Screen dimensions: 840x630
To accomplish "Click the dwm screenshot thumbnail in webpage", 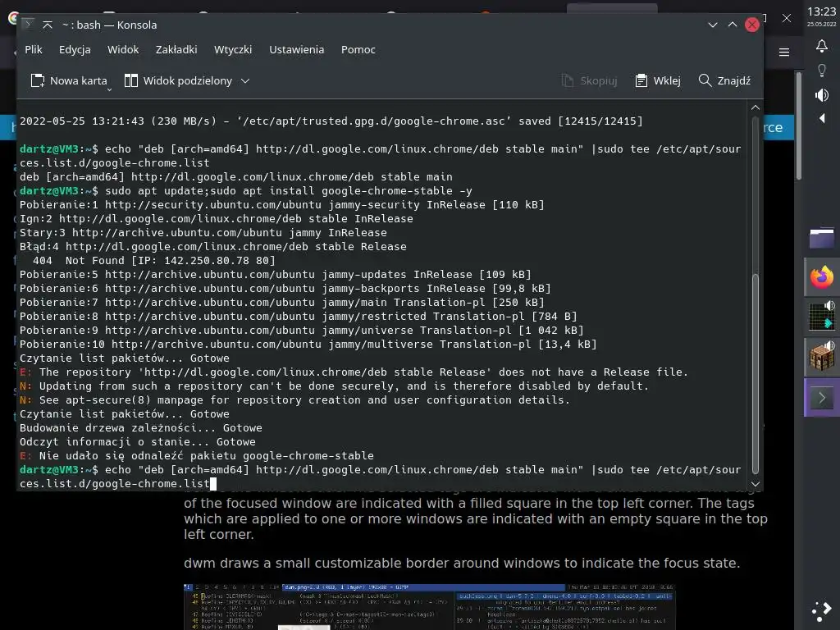I will click(x=429, y=607).
